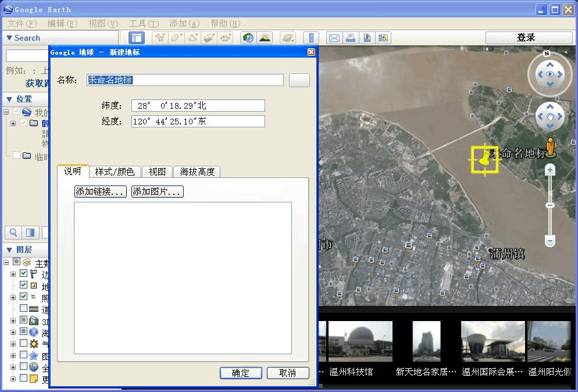Click the Google Earth globe icon in Places tree
Viewport: 578px width, 392px height.
click(27, 112)
